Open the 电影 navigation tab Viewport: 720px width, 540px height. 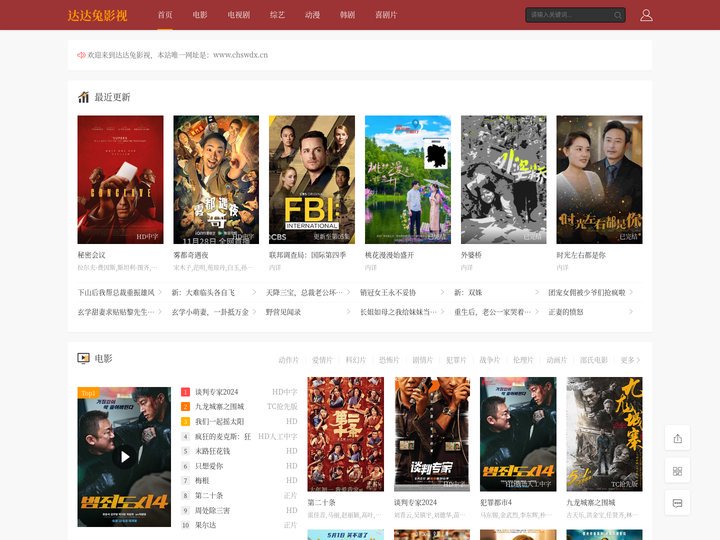click(x=200, y=15)
